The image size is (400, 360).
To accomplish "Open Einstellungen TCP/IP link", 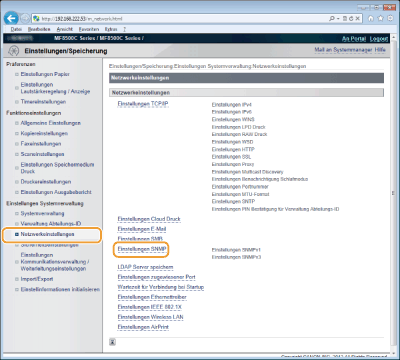I will [x=143, y=104].
